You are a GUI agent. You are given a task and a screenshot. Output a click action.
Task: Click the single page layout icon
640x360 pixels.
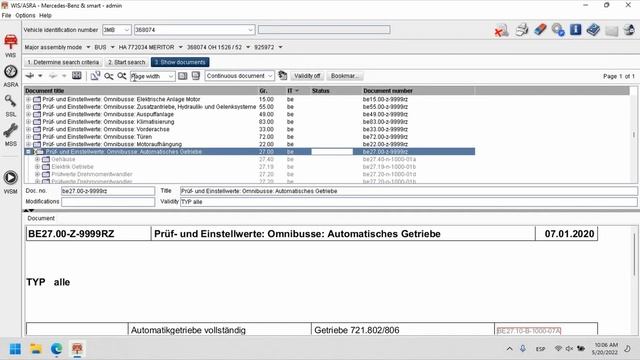pyautogui.click(x=182, y=76)
